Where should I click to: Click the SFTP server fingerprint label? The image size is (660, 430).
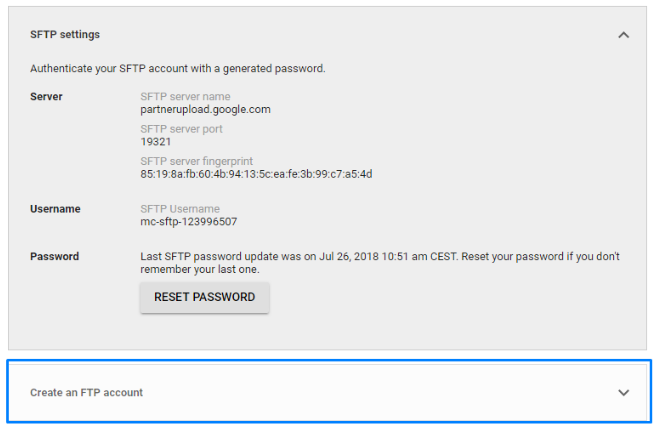[197, 161]
